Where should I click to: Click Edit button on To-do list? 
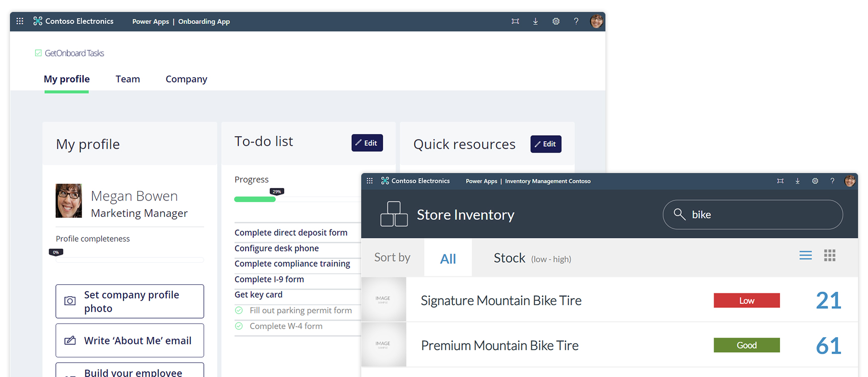coord(367,143)
